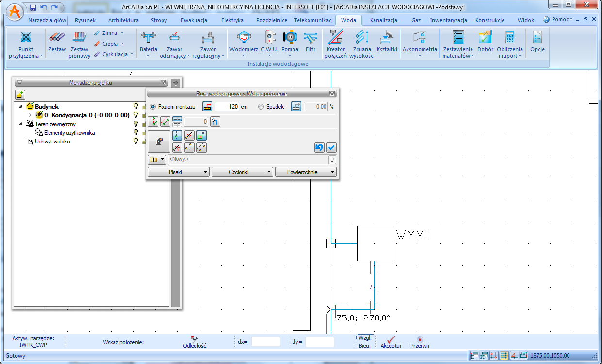Close the Menadżer projektu panel
Screen dimensions: 602x364
(163, 83)
